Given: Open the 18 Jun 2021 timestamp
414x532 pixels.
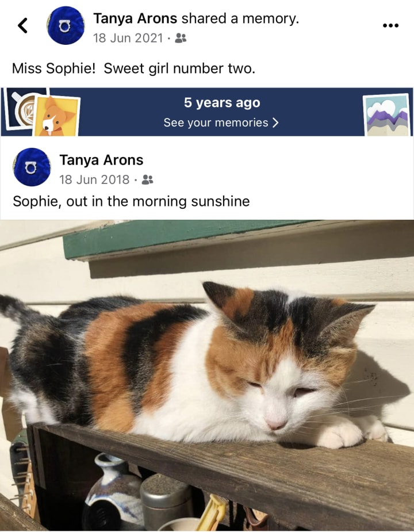Looking at the screenshot, I should [x=128, y=38].
